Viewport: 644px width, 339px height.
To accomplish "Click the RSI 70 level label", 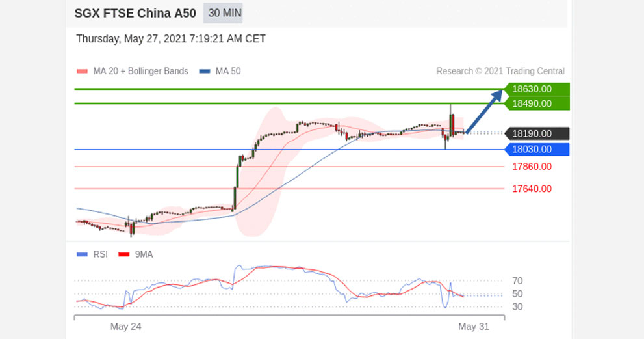I will click(x=517, y=281).
